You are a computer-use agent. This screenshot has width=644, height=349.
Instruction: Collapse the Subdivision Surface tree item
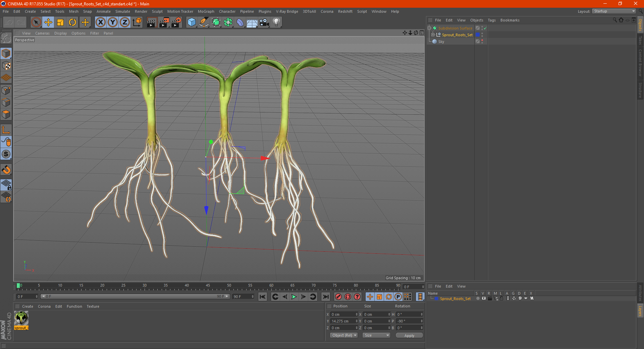[429, 28]
